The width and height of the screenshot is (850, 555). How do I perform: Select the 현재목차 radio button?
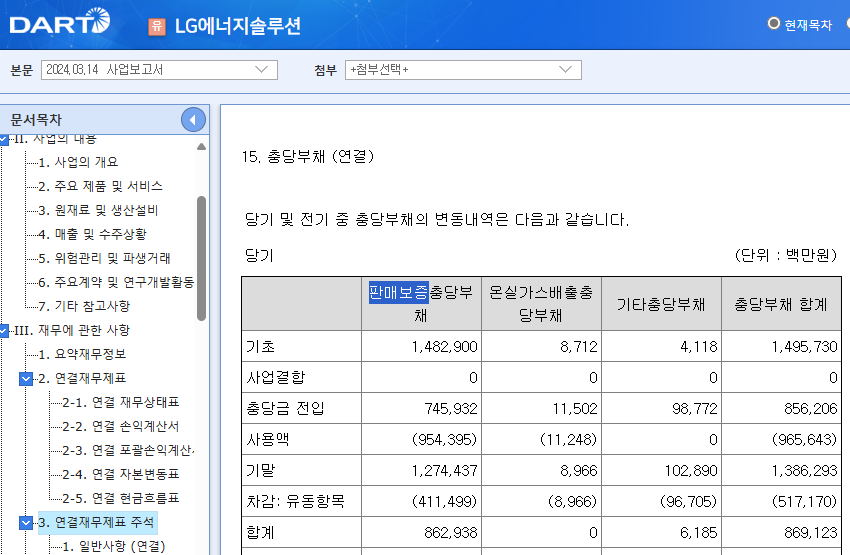774,24
